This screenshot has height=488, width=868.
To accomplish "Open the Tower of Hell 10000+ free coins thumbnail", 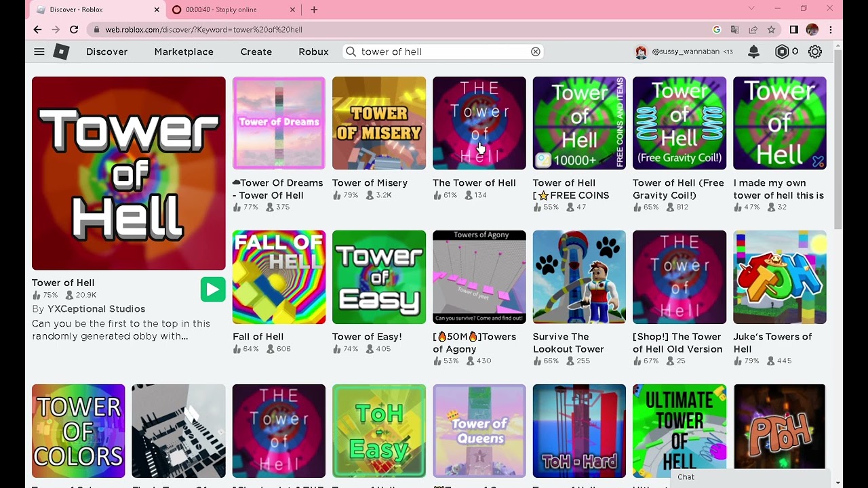I will coord(579,123).
